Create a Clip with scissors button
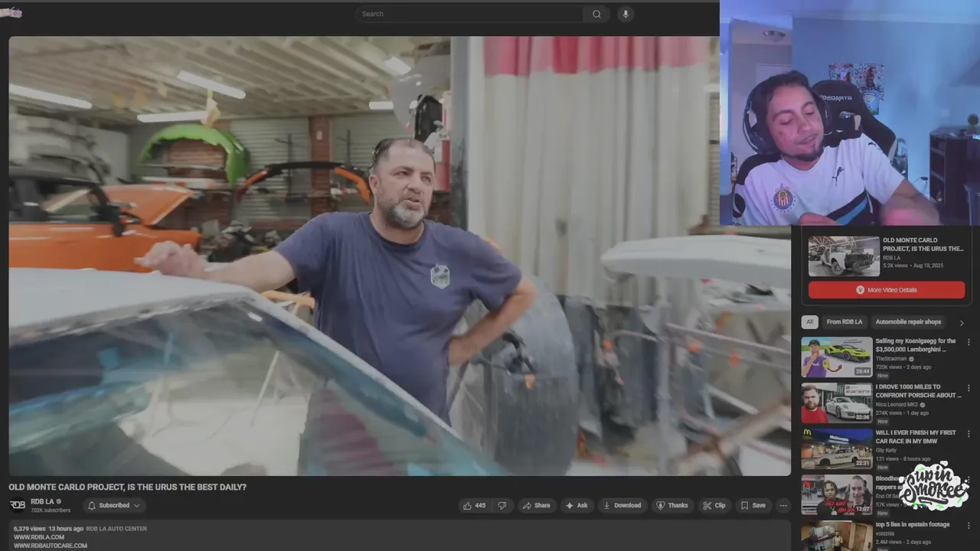 click(x=714, y=506)
